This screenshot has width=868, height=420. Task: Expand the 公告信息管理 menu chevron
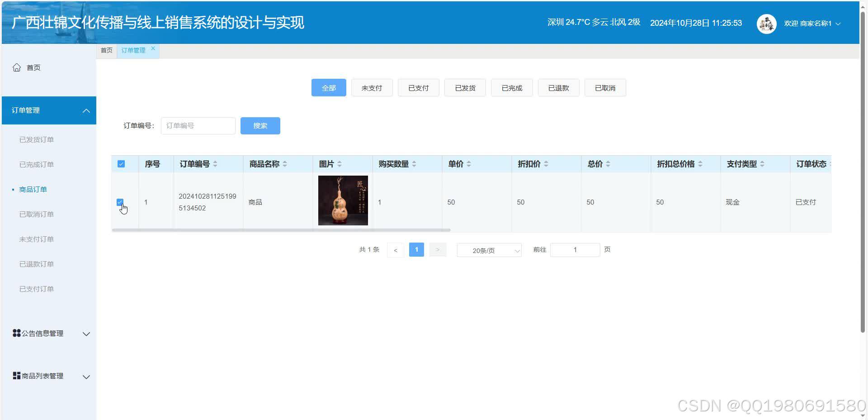pos(86,334)
